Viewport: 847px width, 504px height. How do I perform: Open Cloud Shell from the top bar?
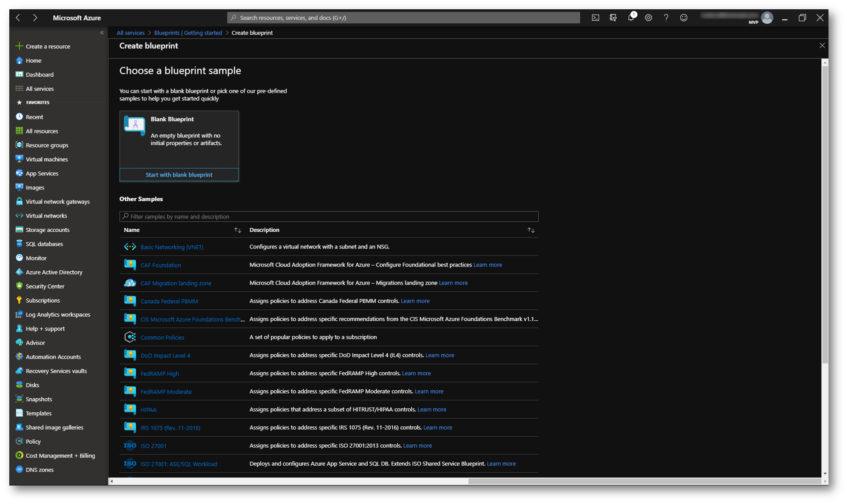[595, 18]
